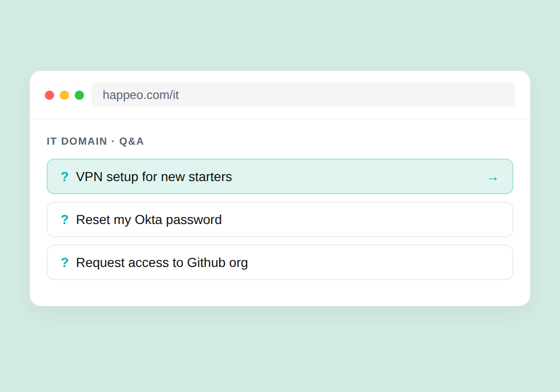Image resolution: width=560 pixels, height=392 pixels.
Task: Click the 'Q&A' label in the section heading
Action: click(x=132, y=141)
